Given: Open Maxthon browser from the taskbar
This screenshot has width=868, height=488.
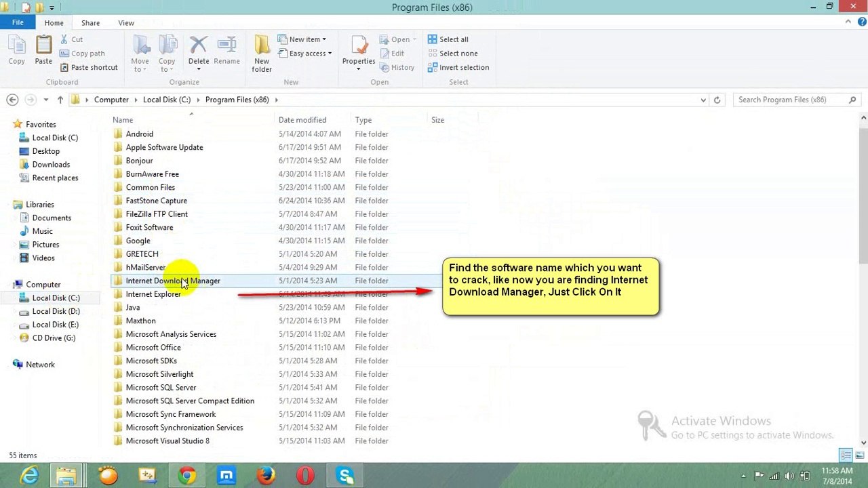Looking at the screenshot, I should coord(226,476).
